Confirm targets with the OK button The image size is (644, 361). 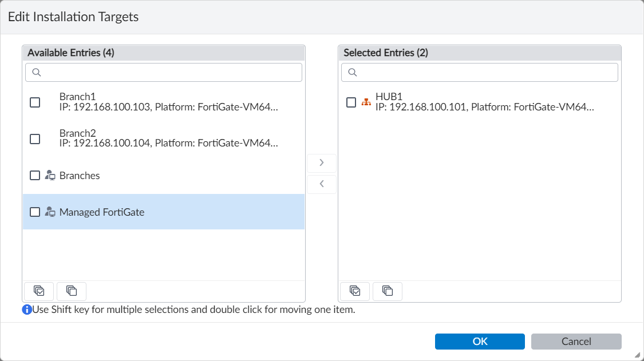tap(480, 342)
